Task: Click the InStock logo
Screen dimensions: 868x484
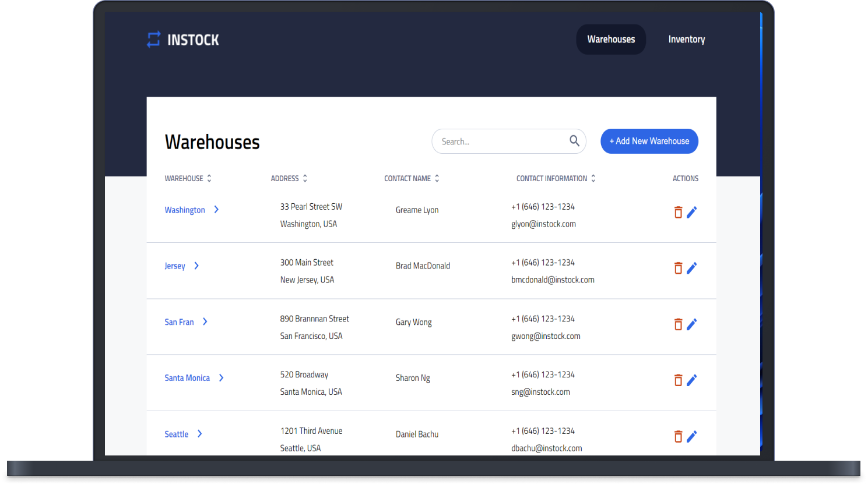Action: pos(183,40)
